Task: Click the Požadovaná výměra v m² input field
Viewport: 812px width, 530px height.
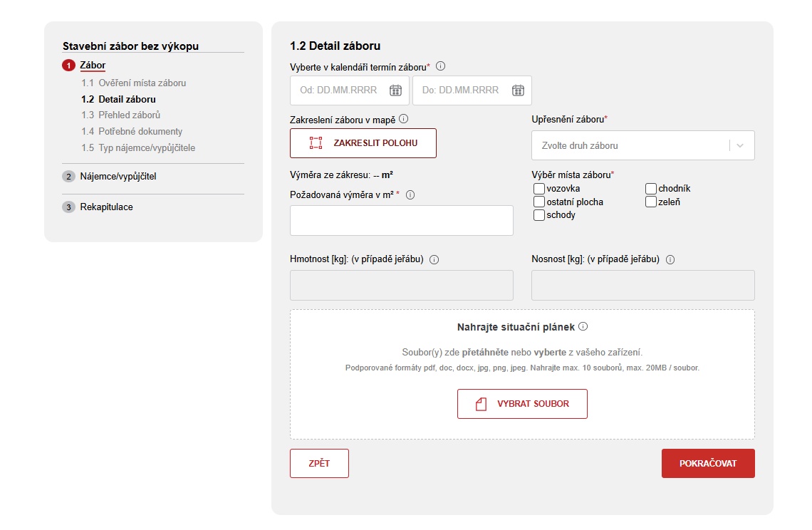Action: click(x=401, y=221)
